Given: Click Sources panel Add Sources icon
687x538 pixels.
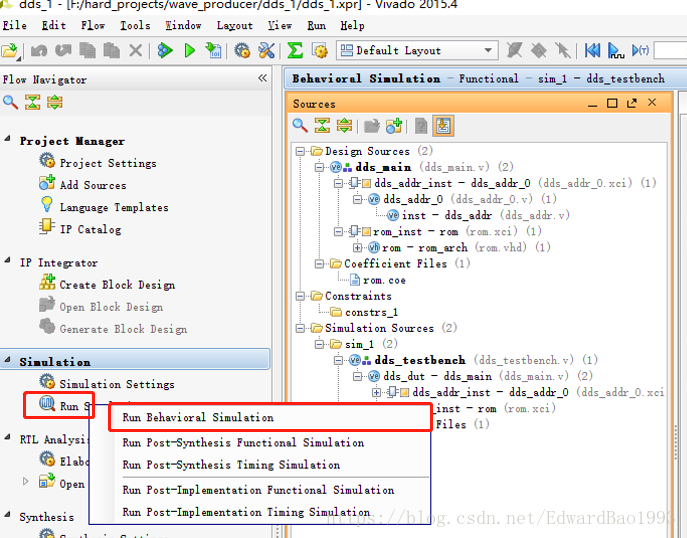Looking at the screenshot, I should click(394, 126).
